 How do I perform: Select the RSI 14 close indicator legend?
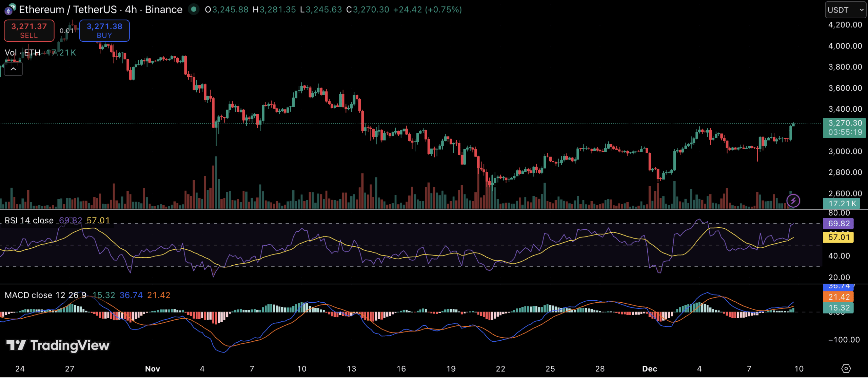[x=29, y=221]
